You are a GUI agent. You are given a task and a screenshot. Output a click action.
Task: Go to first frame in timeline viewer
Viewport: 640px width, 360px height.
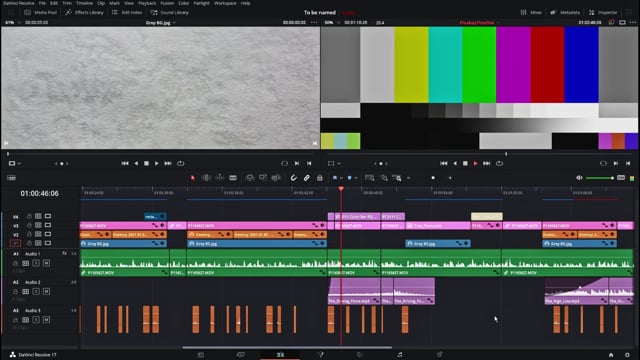point(444,163)
